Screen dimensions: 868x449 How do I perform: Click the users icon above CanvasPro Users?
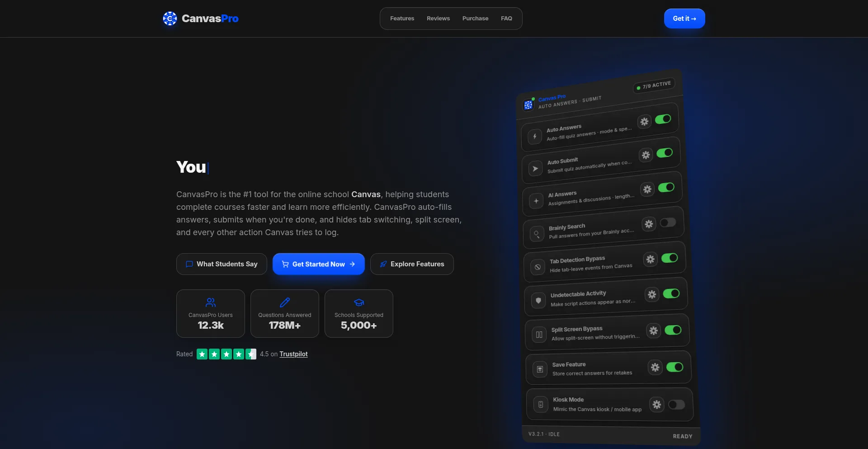coord(211,302)
